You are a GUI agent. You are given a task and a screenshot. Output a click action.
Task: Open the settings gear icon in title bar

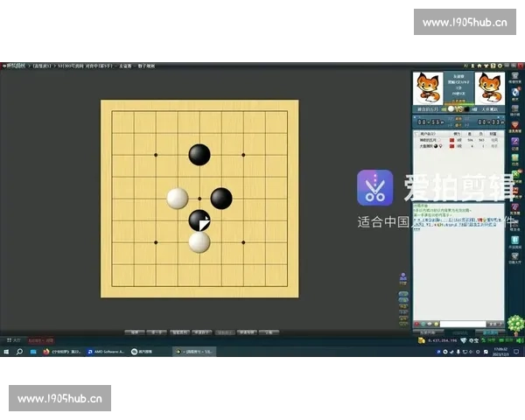point(500,66)
